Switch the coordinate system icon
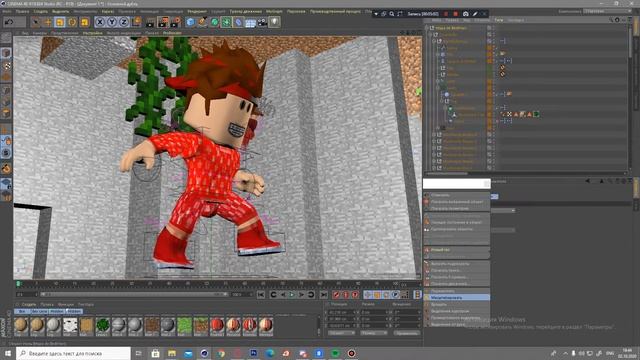 [x=136, y=22]
